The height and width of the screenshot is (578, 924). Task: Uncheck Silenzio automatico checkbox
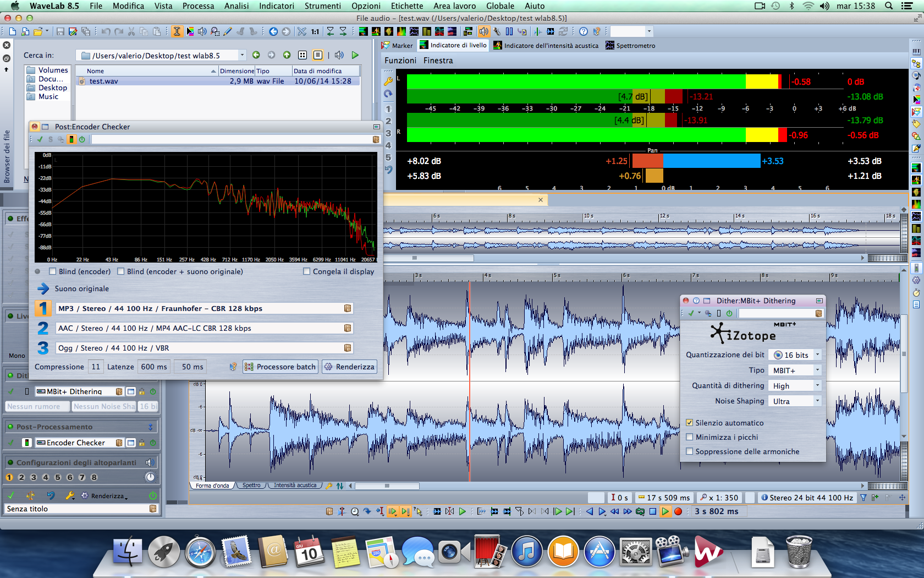690,423
